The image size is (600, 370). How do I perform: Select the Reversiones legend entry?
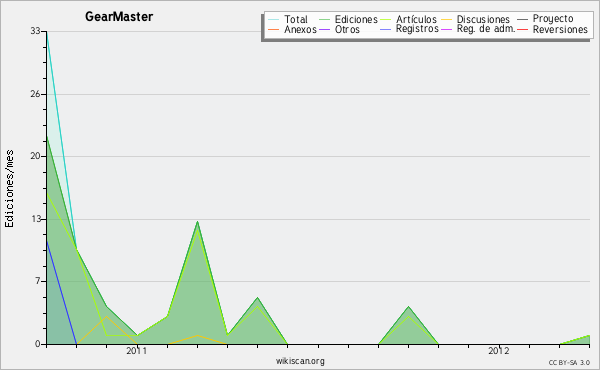[x=560, y=29]
